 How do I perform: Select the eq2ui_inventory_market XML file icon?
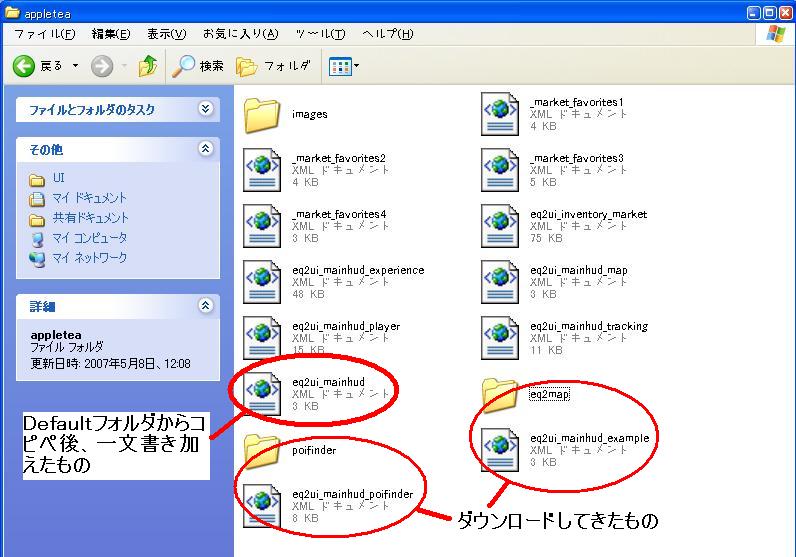(499, 226)
